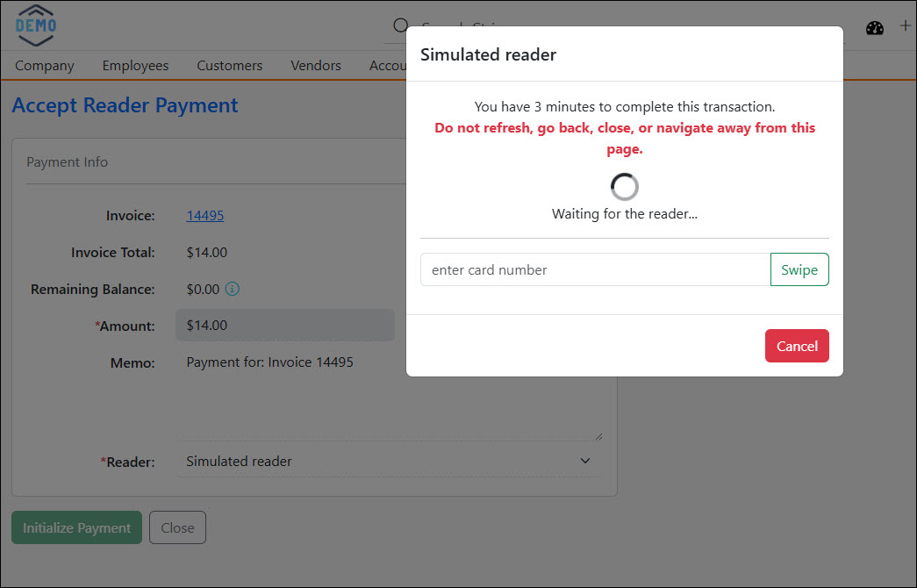Open the dashboard gauge icon
The width and height of the screenshot is (917, 588).
[875, 27]
